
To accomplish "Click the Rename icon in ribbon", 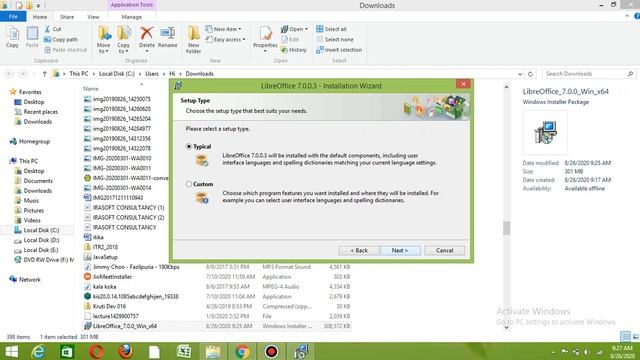I will pyautogui.click(x=167, y=38).
